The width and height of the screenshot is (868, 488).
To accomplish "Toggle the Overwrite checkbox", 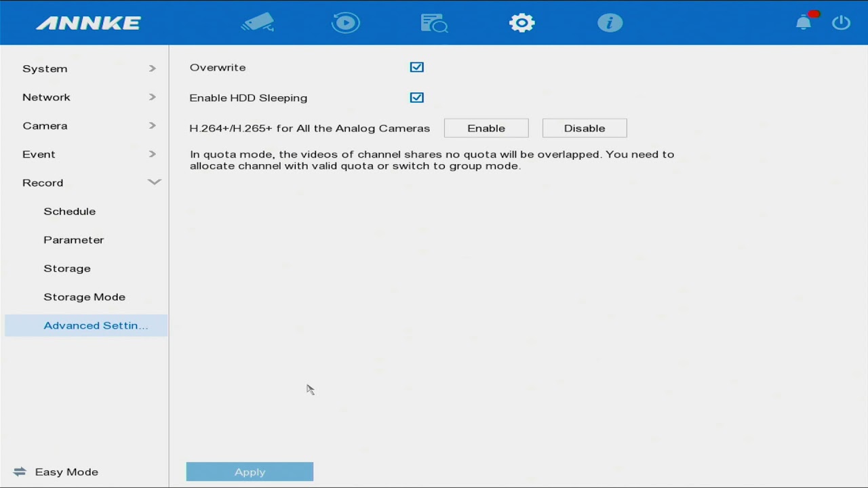I will 416,67.
